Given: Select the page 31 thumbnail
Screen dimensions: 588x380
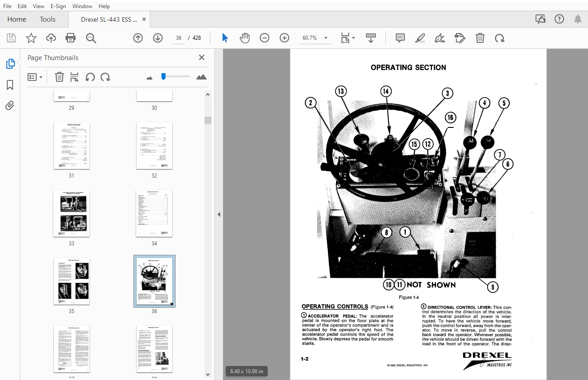Looking at the screenshot, I should [x=71, y=145].
